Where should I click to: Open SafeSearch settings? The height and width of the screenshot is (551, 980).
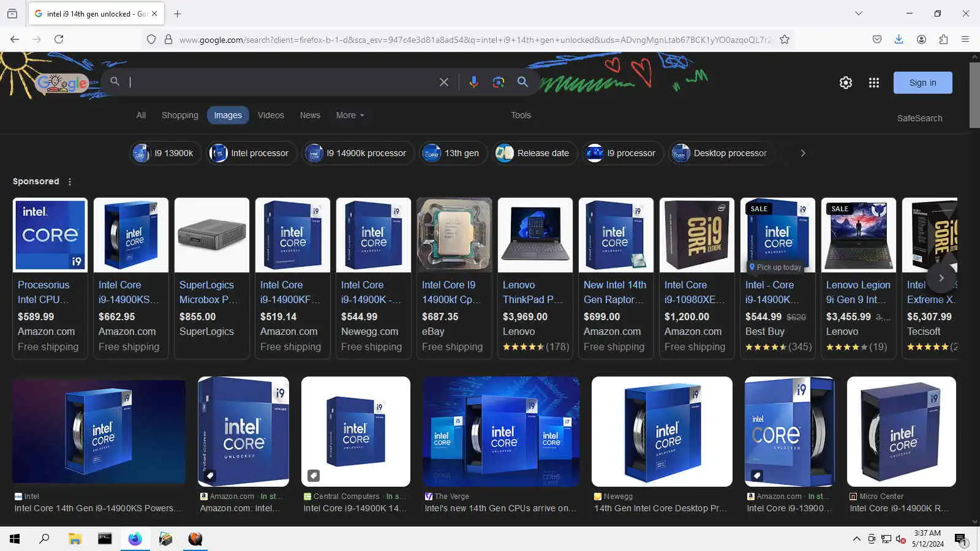[x=919, y=118]
